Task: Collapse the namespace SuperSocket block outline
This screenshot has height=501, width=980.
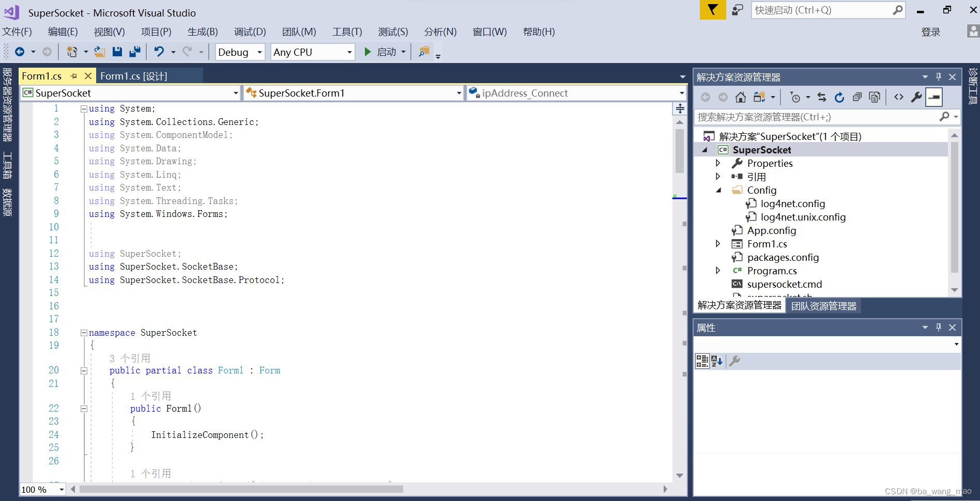Action: tap(84, 333)
